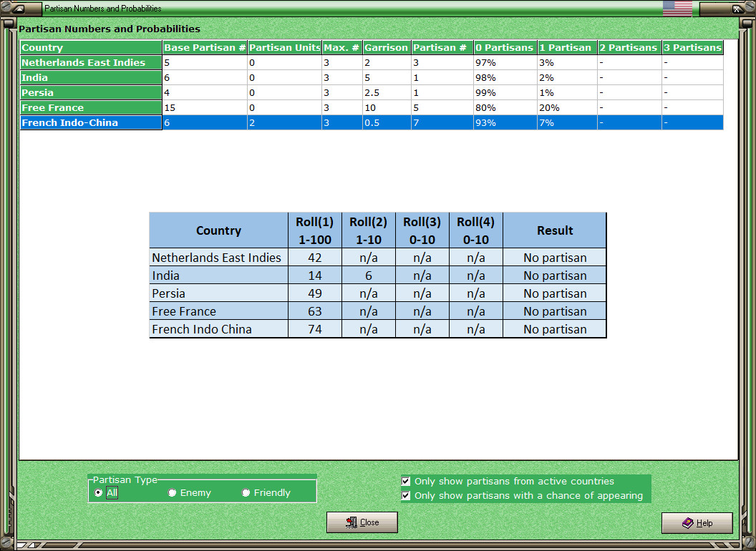Click French Indo China roll value 74
Image resolution: width=756 pixels, height=551 pixels.
(315, 328)
